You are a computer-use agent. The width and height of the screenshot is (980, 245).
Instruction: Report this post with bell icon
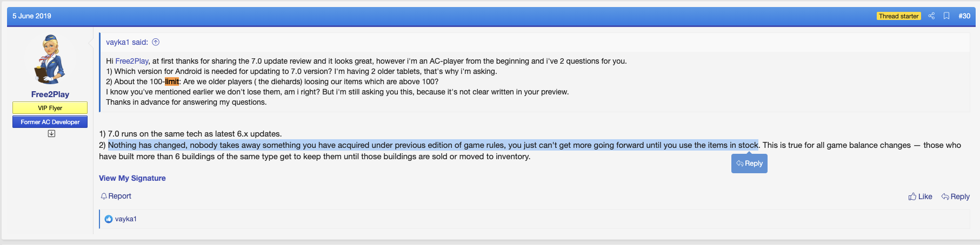coord(116,196)
